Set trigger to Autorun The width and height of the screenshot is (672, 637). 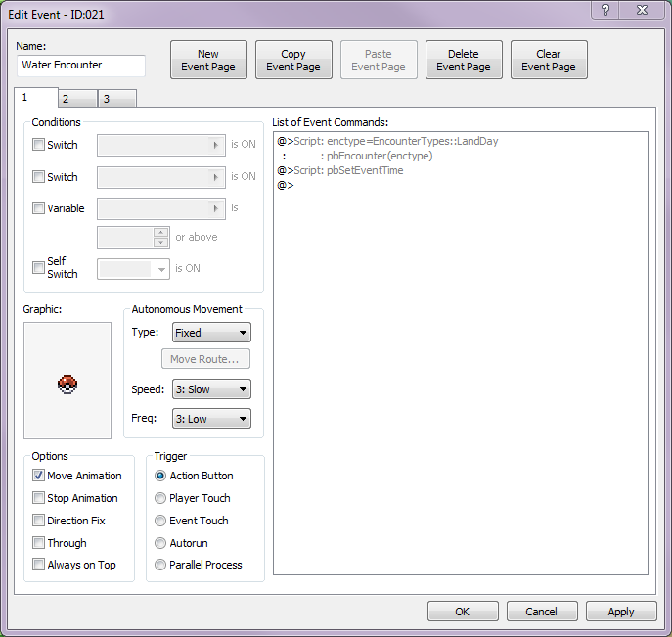coord(161,543)
